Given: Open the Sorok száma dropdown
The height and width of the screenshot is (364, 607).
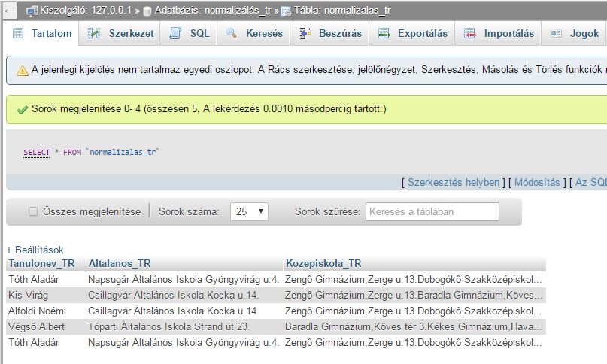Looking at the screenshot, I should [x=249, y=212].
